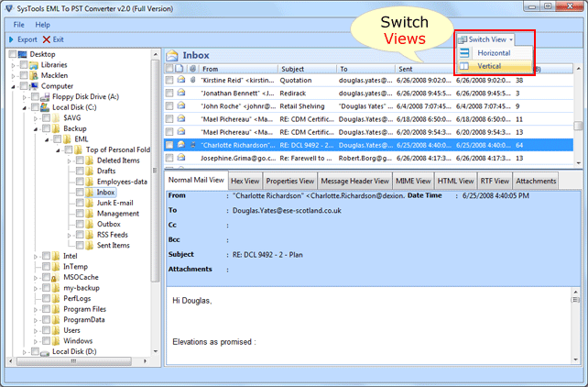The height and width of the screenshot is (387, 588).
Task: Check the Kirstine Reid email checkbox
Action: [169, 80]
